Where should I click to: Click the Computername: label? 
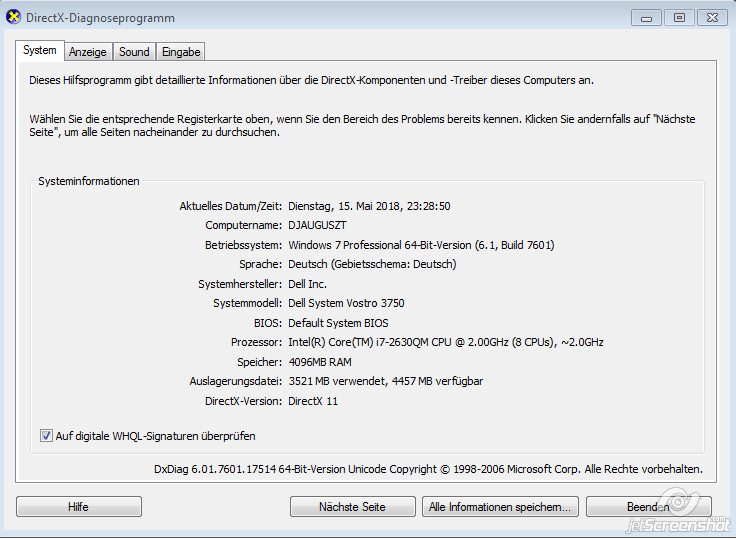244,225
